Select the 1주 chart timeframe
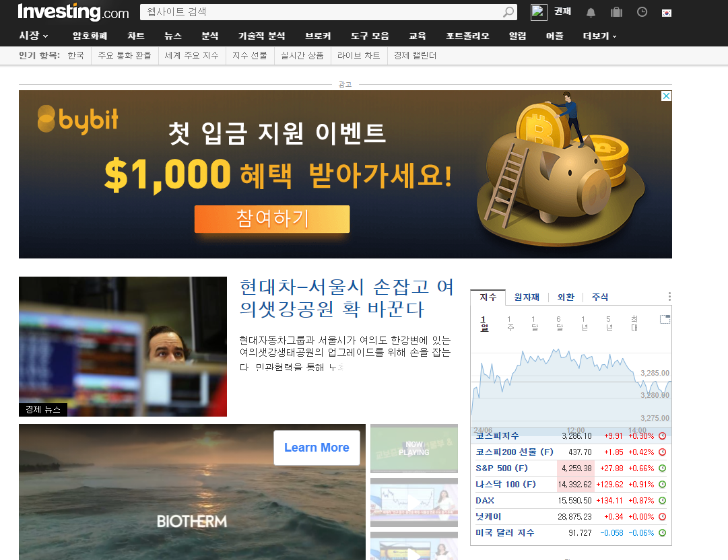 [x=510, y=323]
